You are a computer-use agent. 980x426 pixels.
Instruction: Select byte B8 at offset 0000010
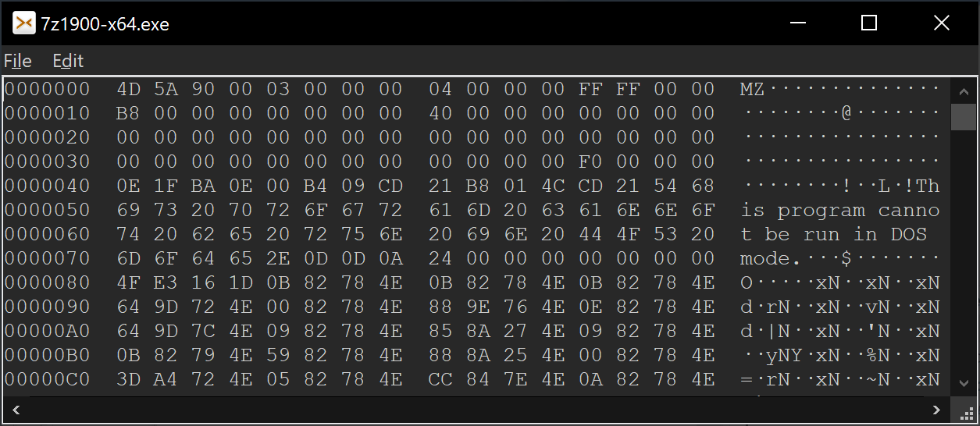127,113
